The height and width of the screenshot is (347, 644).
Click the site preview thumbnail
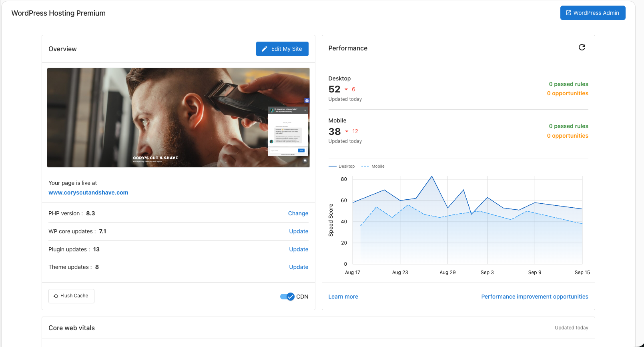[x=179, y=118]
